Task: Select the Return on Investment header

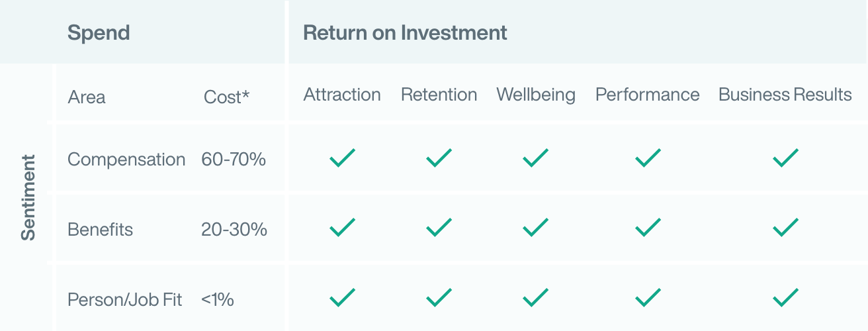Action: 405,32
